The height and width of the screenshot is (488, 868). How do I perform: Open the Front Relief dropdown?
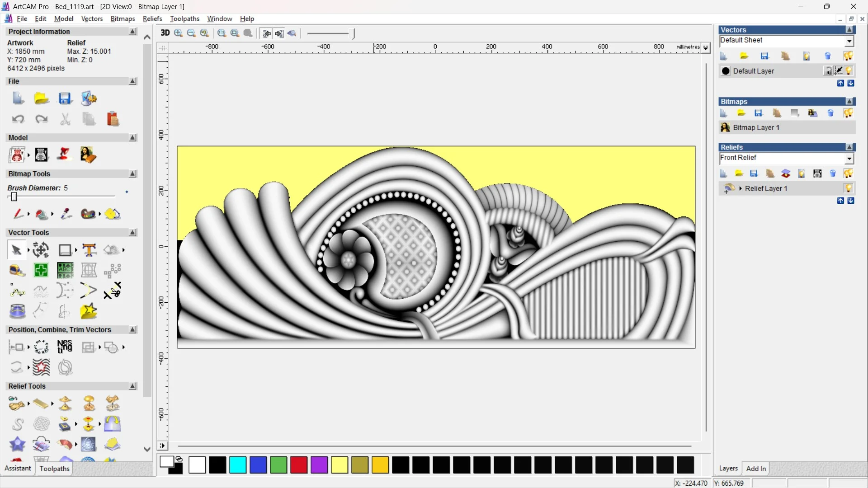click(849, 159)
